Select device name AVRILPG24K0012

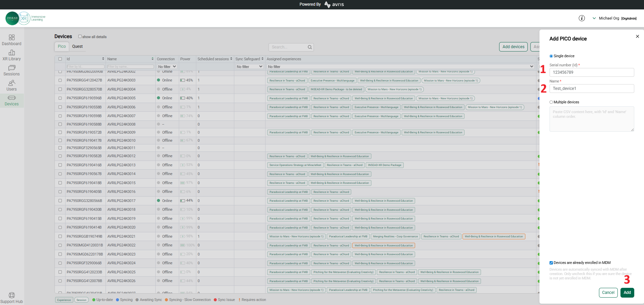click(121, 156)
